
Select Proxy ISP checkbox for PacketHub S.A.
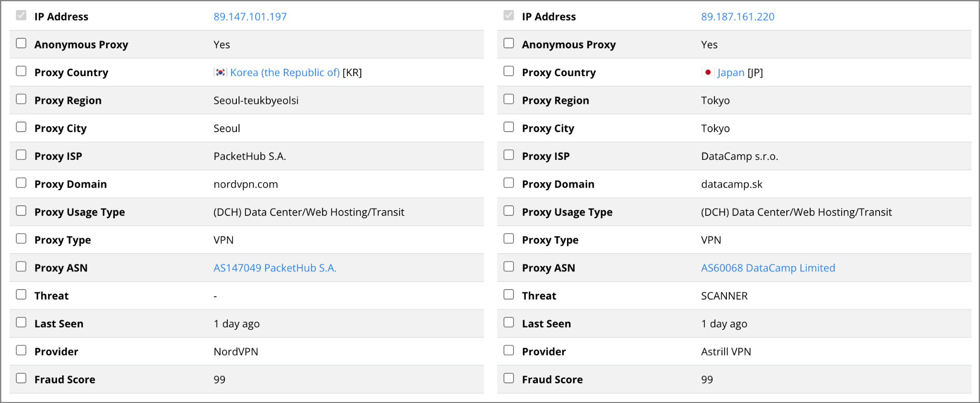21,155
